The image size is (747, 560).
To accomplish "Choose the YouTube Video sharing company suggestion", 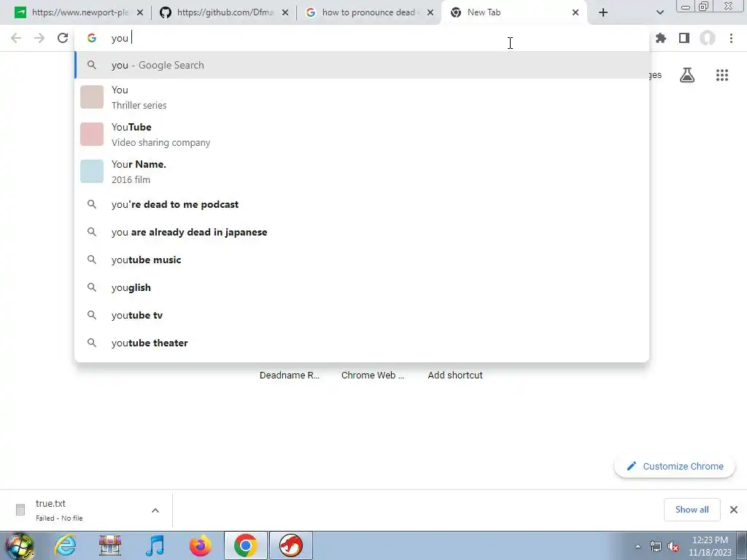I will 362,134.
